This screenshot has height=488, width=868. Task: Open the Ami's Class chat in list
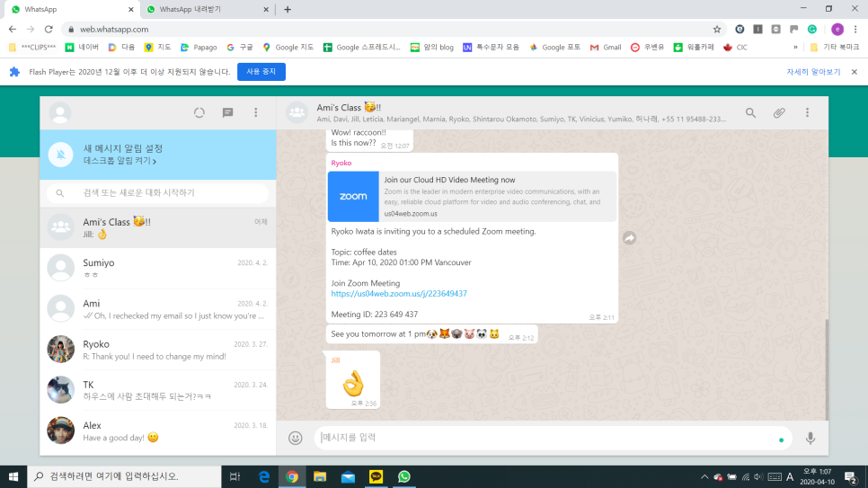[158, 227]
